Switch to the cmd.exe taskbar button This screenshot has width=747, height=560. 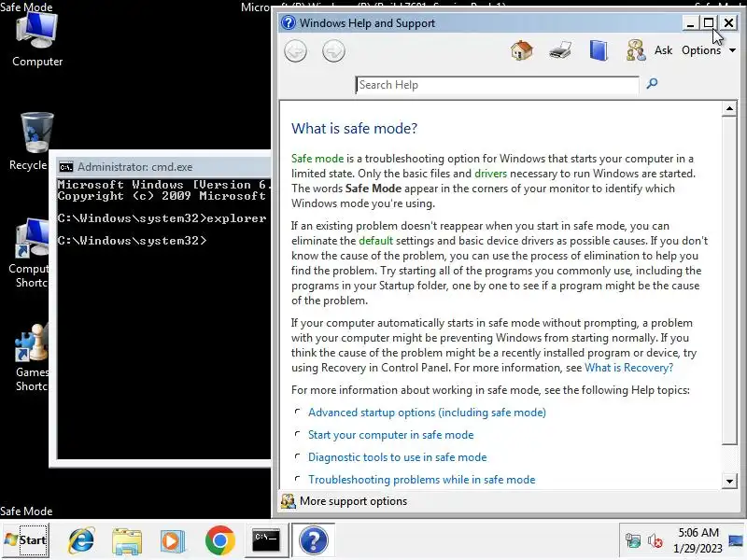coord(266,540)
